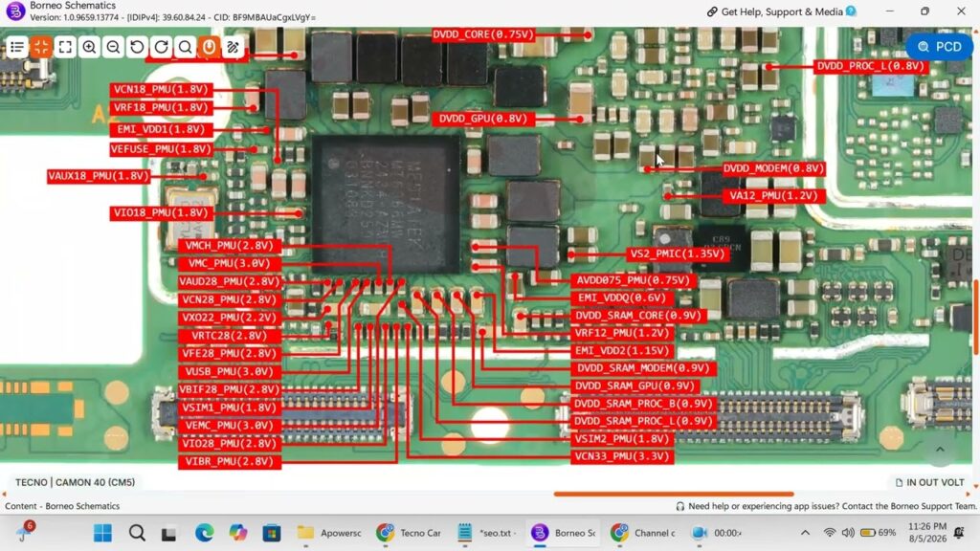Click the DVDD_SRAM_GPU(0.9V) label

tap(635, 386)
